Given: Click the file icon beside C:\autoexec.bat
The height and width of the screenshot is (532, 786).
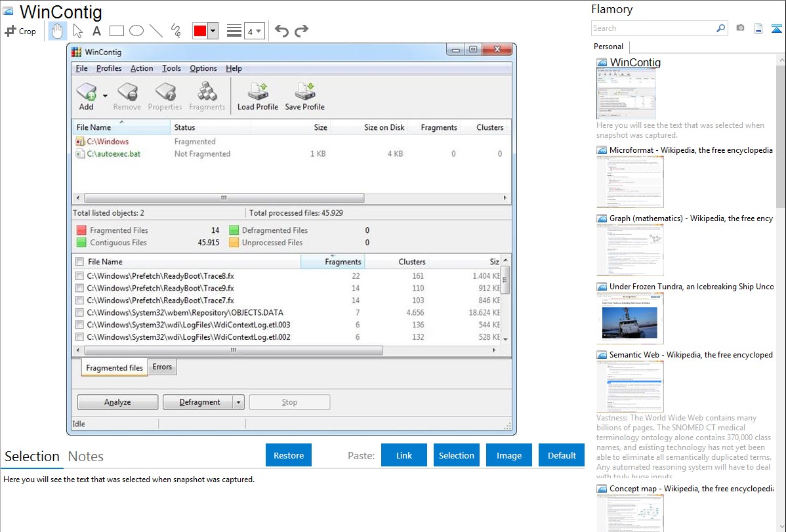Looking at the screenshot, I should [x=80, y=154].
